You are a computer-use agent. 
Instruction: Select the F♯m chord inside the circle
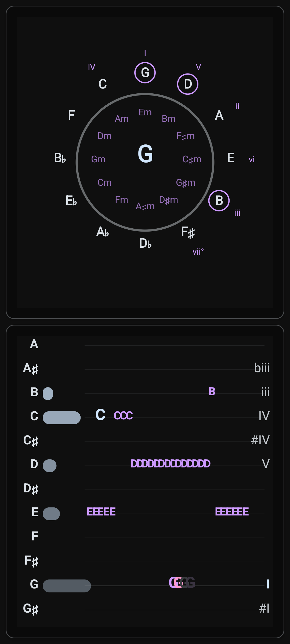pos(186,136)
